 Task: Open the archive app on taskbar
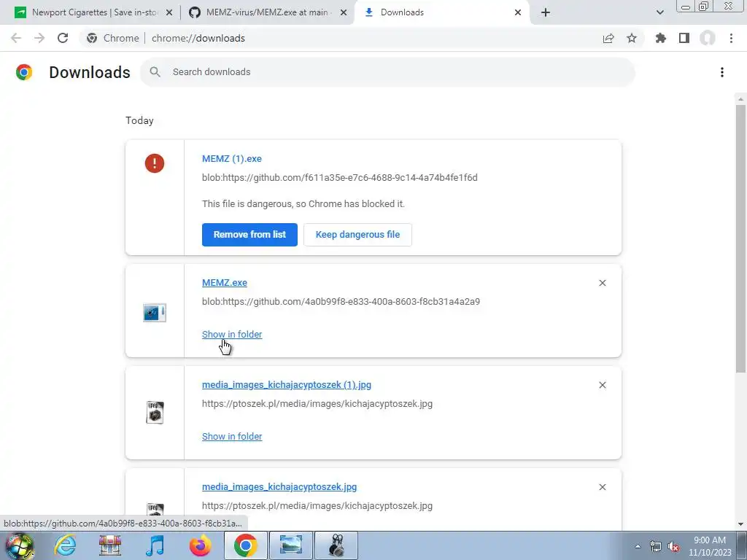110,545
